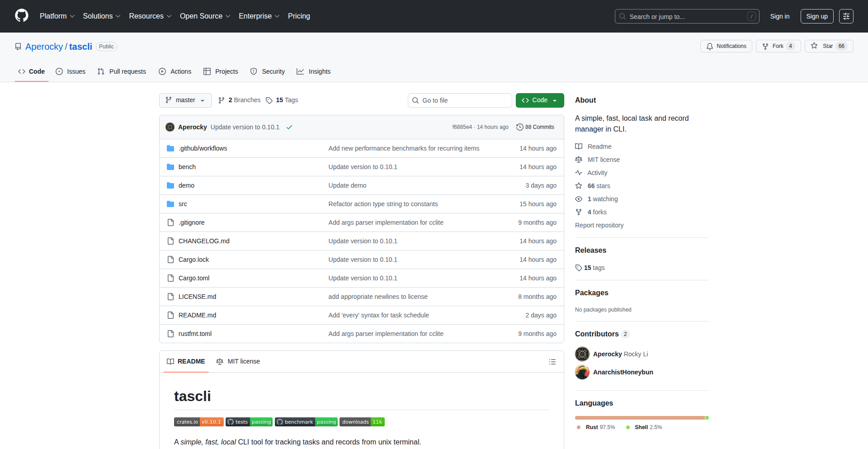
Task: Click inside the Go to file search box
Action: pos(460,100)
